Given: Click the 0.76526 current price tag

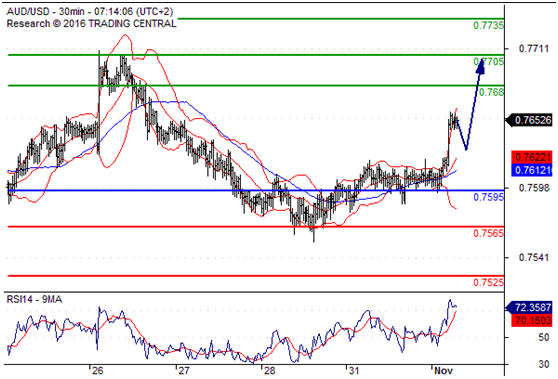Looking at the screenshot, I should [529, 120].
